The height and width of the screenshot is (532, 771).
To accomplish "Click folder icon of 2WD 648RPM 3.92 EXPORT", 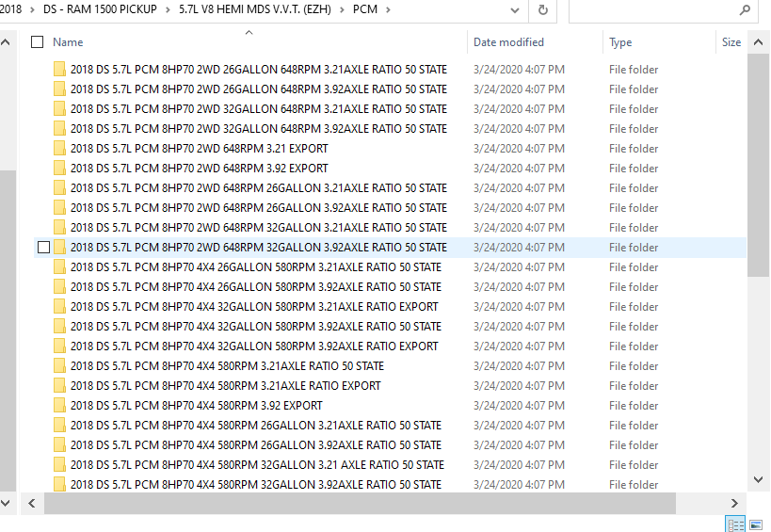I will pyautogui.click(x=60, y=169).
